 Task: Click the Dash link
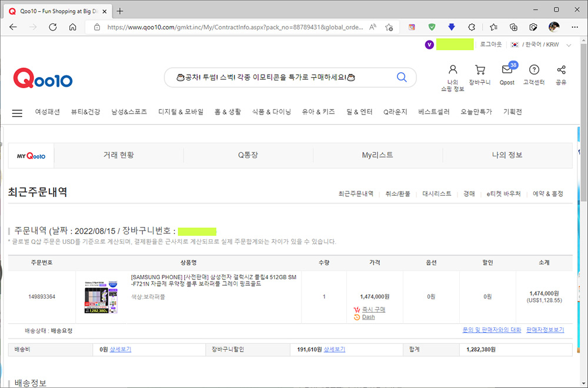pyautogui.click(x=368, y=317)
